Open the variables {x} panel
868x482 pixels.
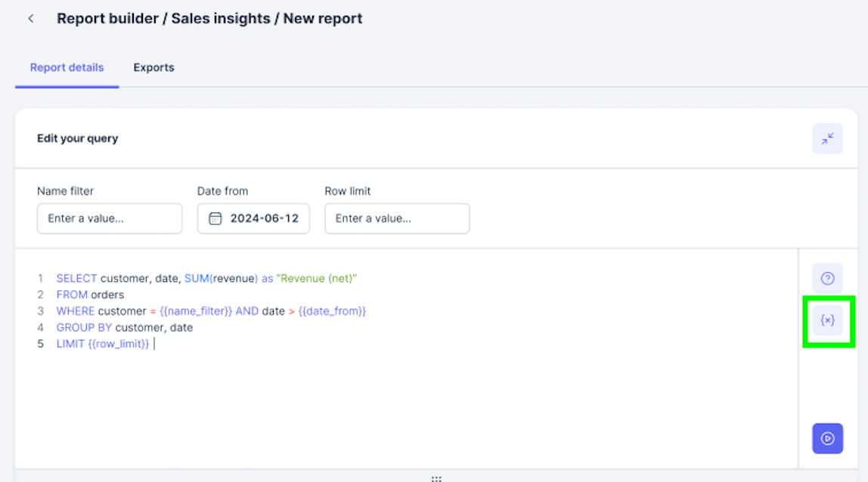[x=827, y=321]
